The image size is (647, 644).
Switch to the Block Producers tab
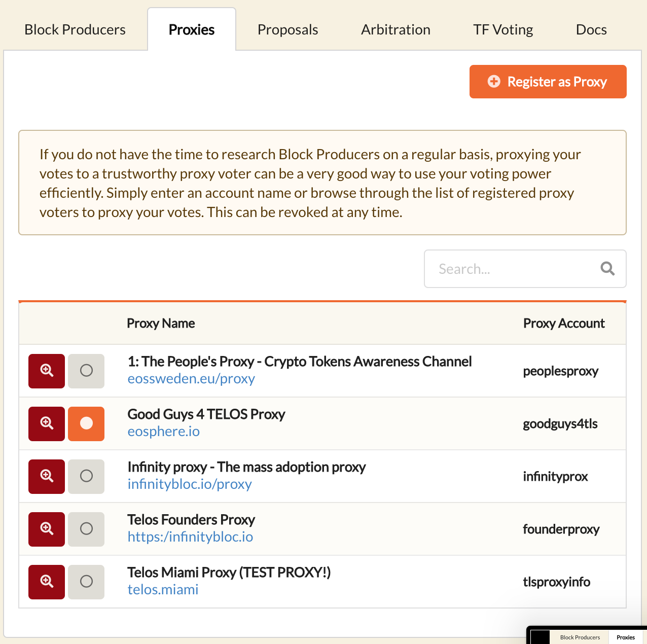point(75,30)
